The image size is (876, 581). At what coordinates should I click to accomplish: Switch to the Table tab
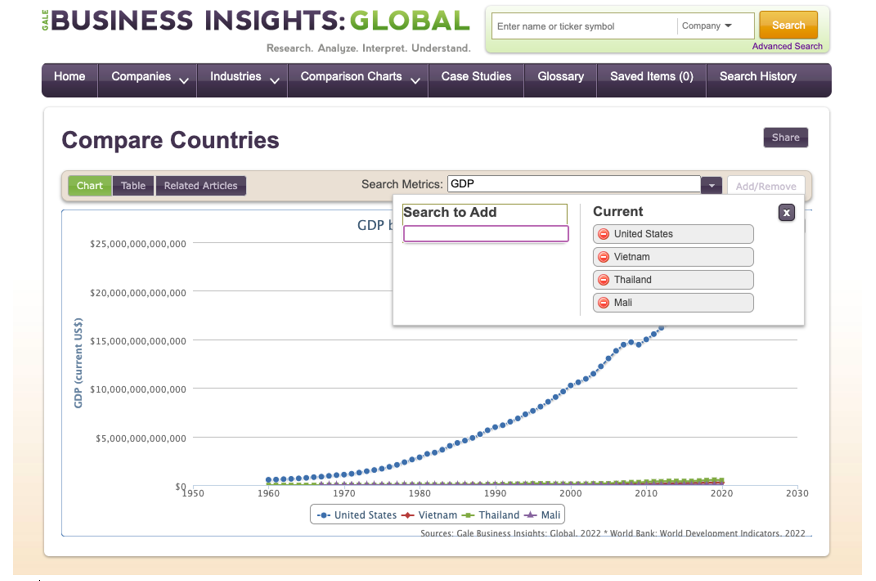133,185
